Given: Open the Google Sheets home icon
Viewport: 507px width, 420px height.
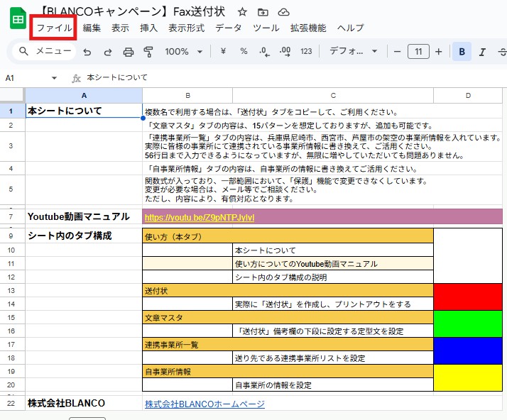Looking at the screenshot, I should pyautogui.click(x=18, y=18).
